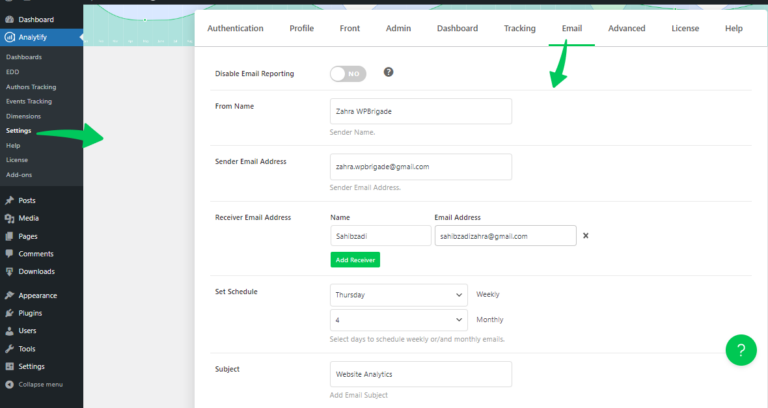Click the Add Receiver button
This screenshot has height=408, width=768.
355,260
